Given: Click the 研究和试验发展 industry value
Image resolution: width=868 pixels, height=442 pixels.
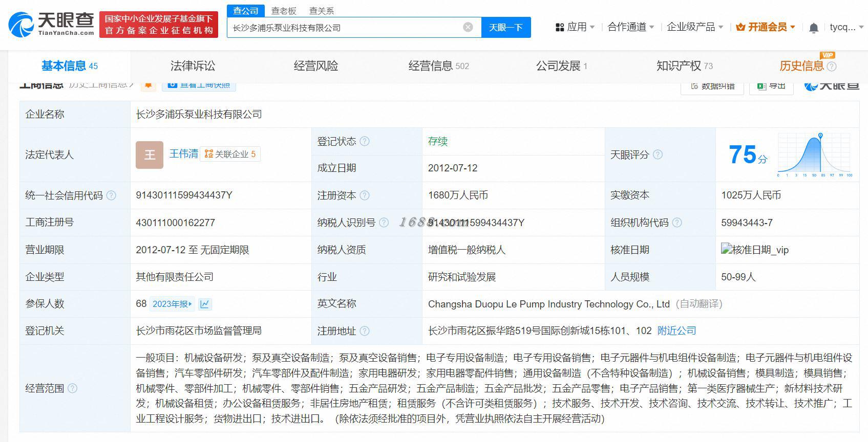Looking at the screenshot, I should 462,277.
